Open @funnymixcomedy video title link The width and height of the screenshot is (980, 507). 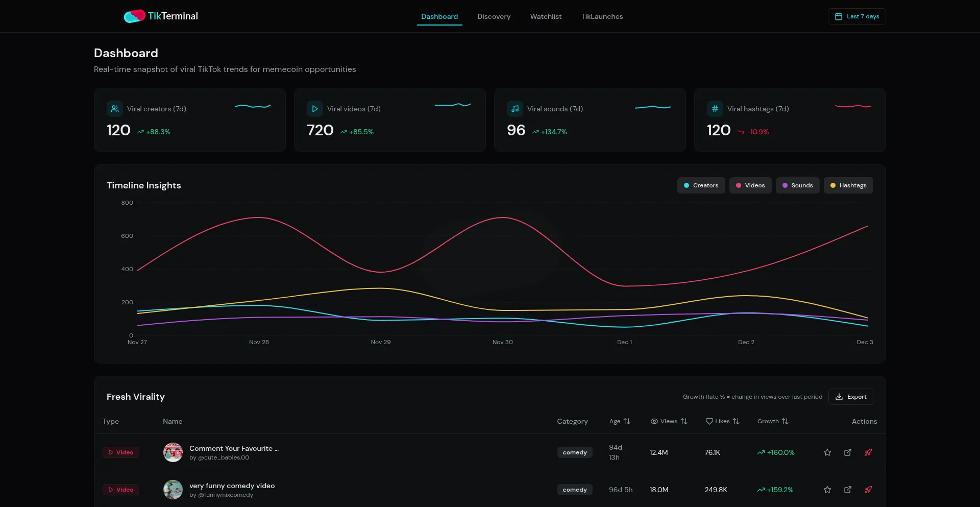232,486
